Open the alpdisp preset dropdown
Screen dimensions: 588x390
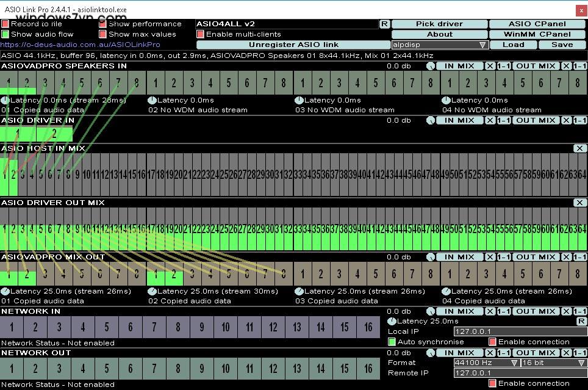click(439, 45)
